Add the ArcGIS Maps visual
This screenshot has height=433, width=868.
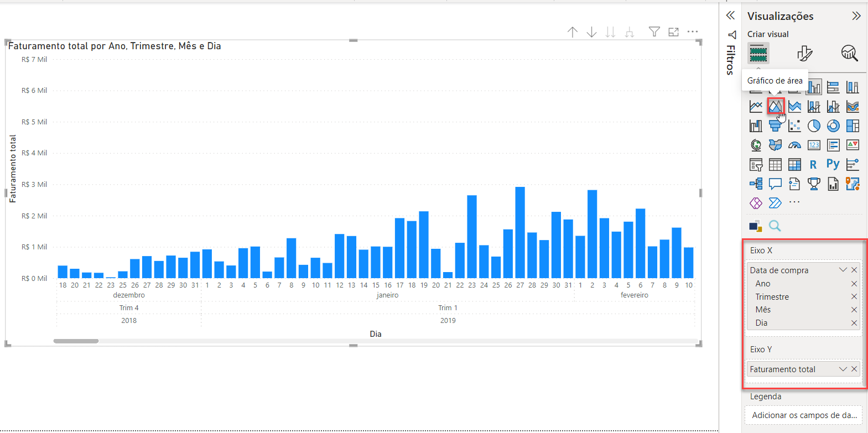(x=853, y=184)
